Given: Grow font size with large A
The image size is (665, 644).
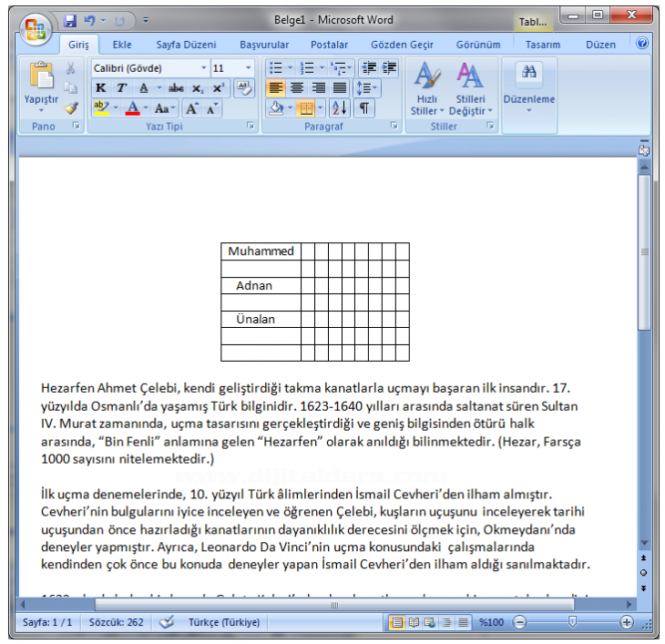Looking at the screenshot, I should [192, 108].
